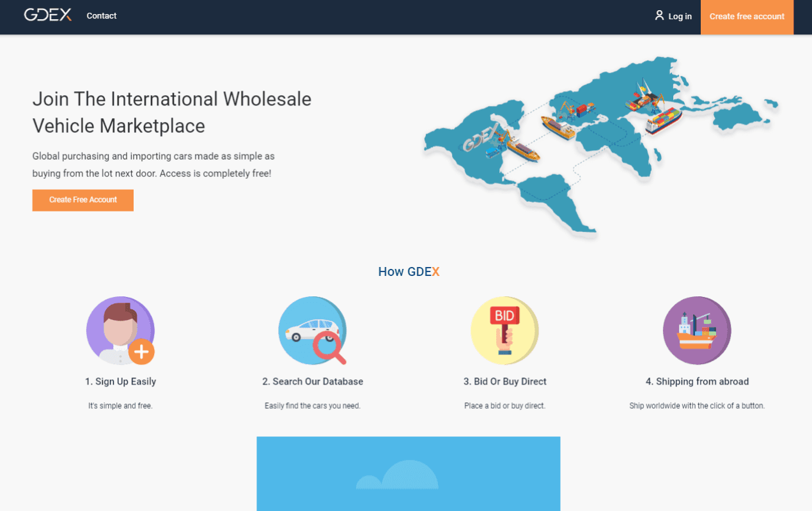Select the '3. Bid Or Buy Direct' heading
812x511 pixels.
tap(505, 381)
